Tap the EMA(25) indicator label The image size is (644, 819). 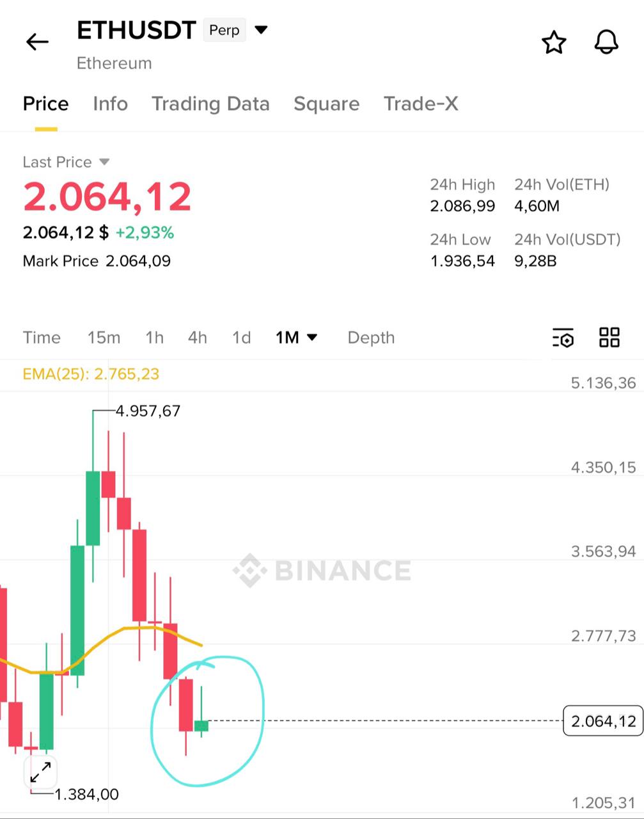(x=91, y=374)
